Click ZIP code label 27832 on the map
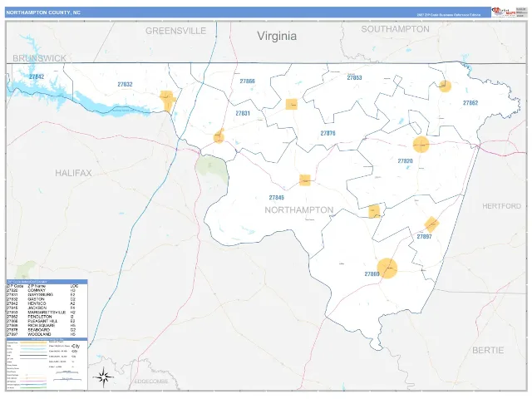This screenshot has width=532, height=399. coord(125,84)
